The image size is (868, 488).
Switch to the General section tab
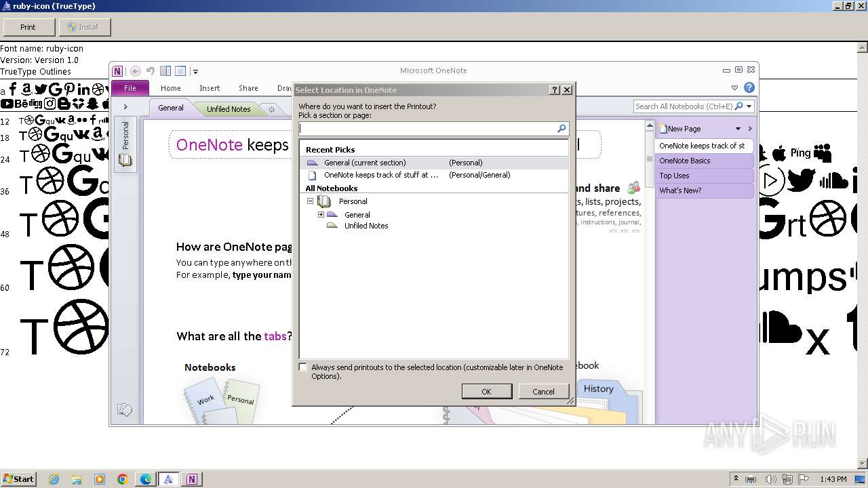click(171, 108)
